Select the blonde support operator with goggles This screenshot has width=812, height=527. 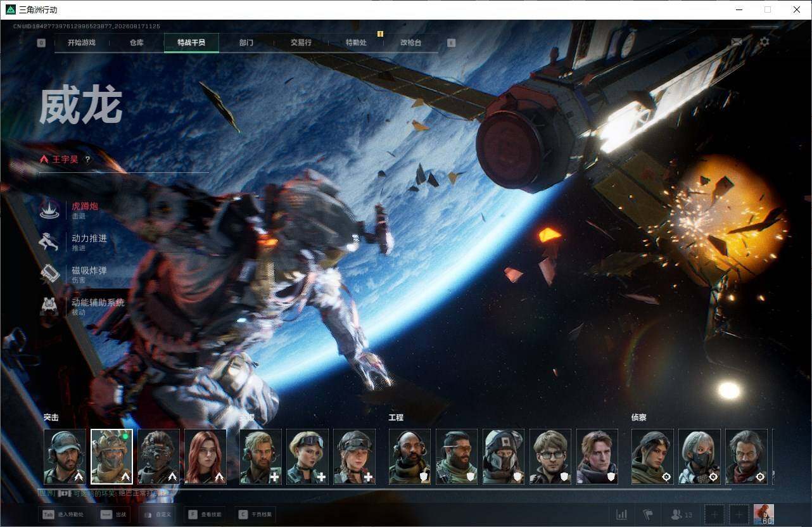click(307, 457)
